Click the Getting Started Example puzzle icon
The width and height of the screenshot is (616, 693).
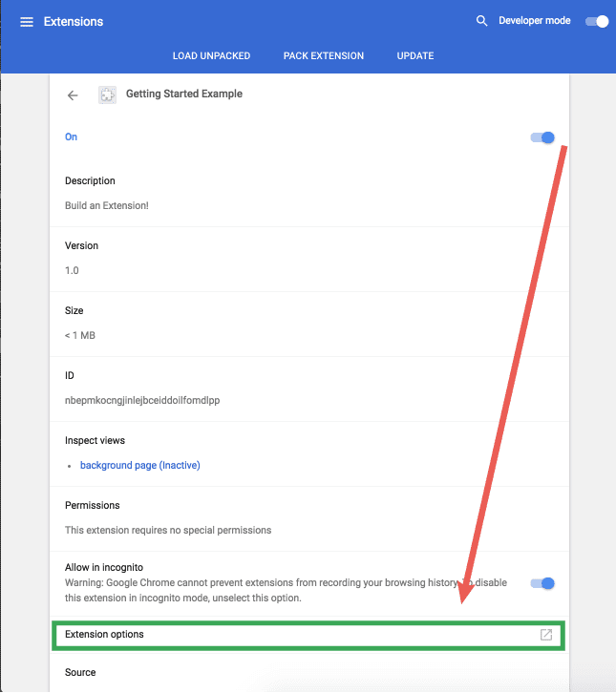pyautogui.click(x=107, y=95)
